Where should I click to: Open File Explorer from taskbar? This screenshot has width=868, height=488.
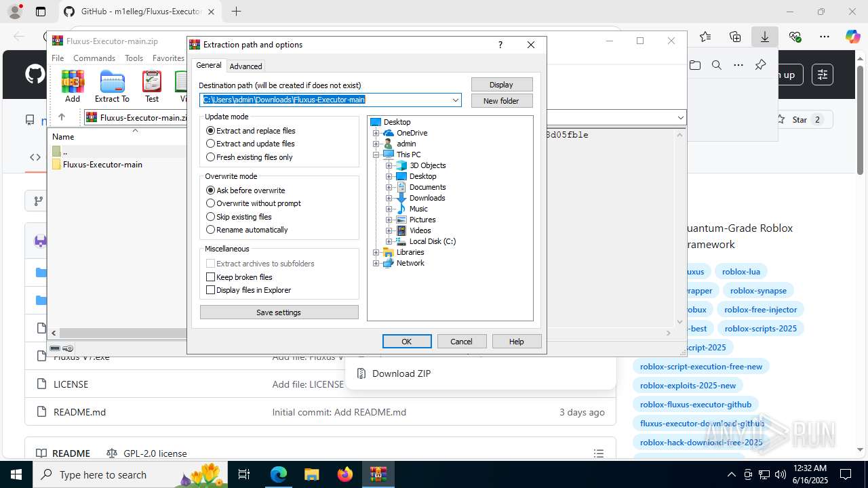pyautogui.click(x=311, y=474)
